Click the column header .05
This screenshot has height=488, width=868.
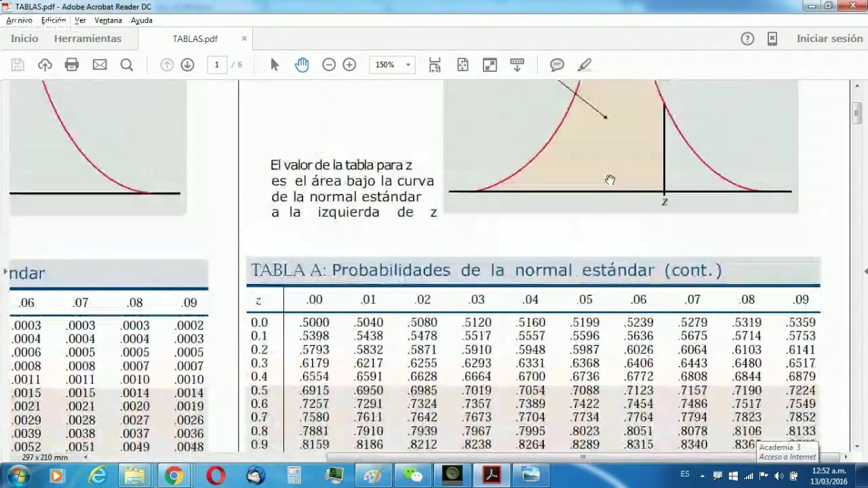click(x=585, y=300)
